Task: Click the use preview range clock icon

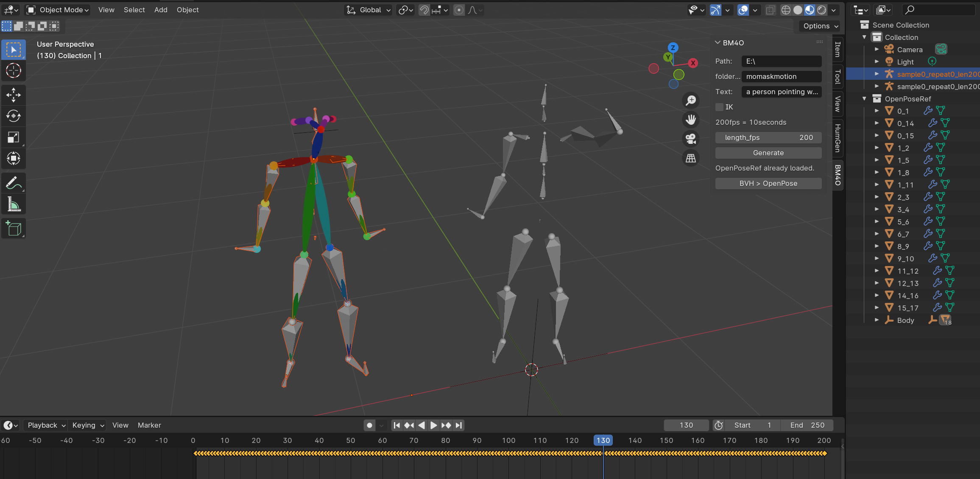Action: pos(718,425)
